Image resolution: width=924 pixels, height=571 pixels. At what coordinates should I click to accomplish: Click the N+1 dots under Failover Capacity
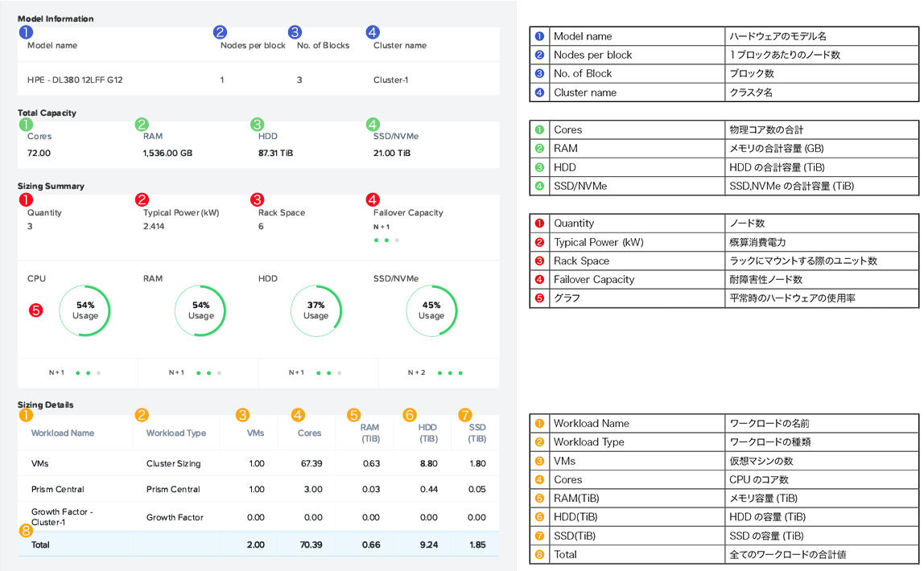click(x=386, y=240)
